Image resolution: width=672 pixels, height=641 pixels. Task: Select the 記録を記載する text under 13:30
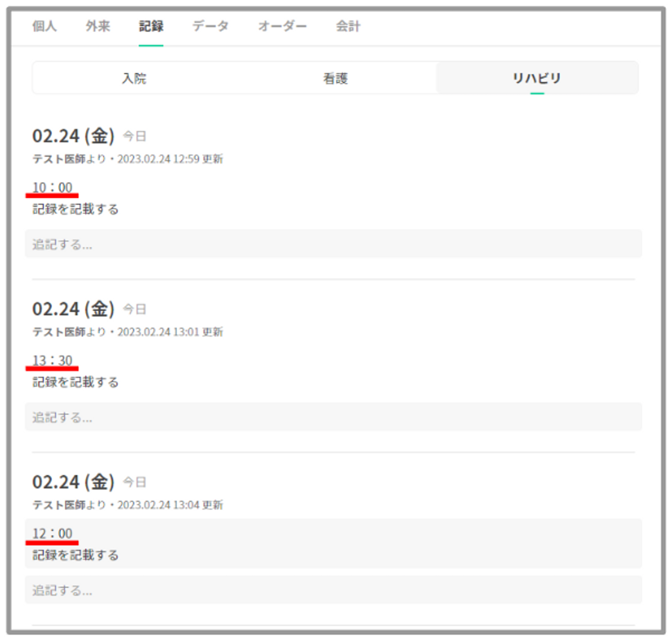[x=76, y=382]
